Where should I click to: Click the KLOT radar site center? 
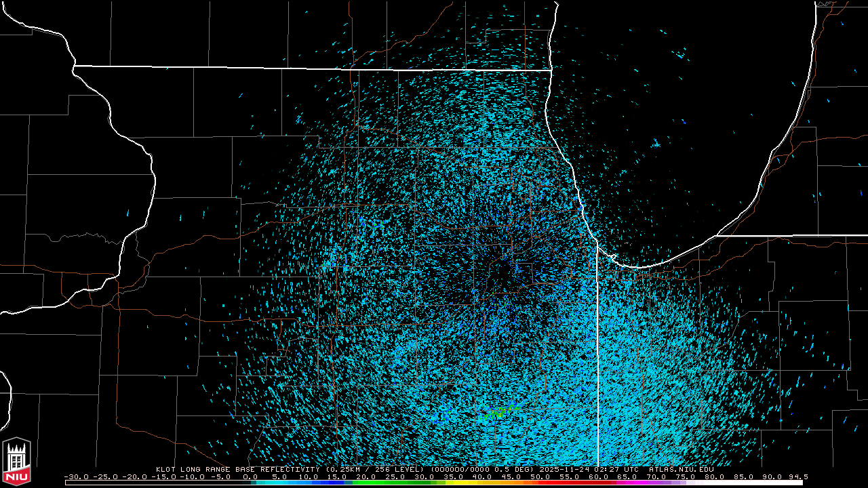pos(502,276)
